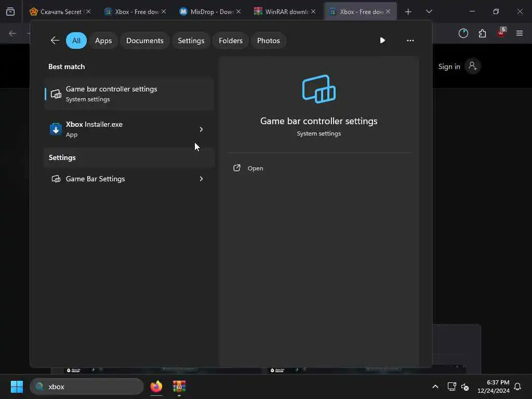This screenshot has height=399, width=532.
Task: Click Sign in on the webpage
Action: [x=449, y=66]
